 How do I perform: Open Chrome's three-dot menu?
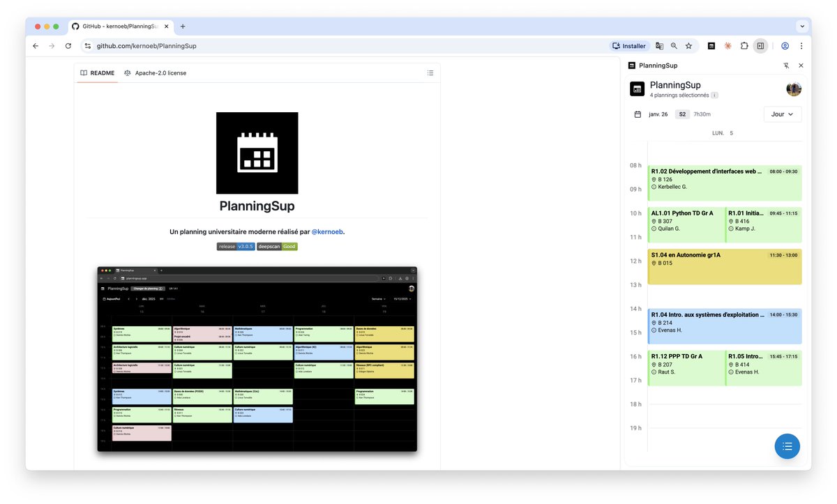tap(801, 46)
